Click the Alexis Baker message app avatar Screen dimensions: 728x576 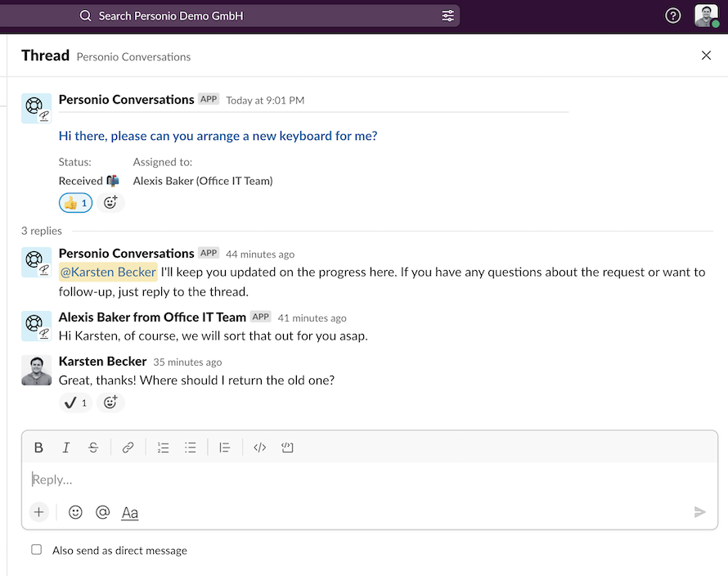pos(36,326)
